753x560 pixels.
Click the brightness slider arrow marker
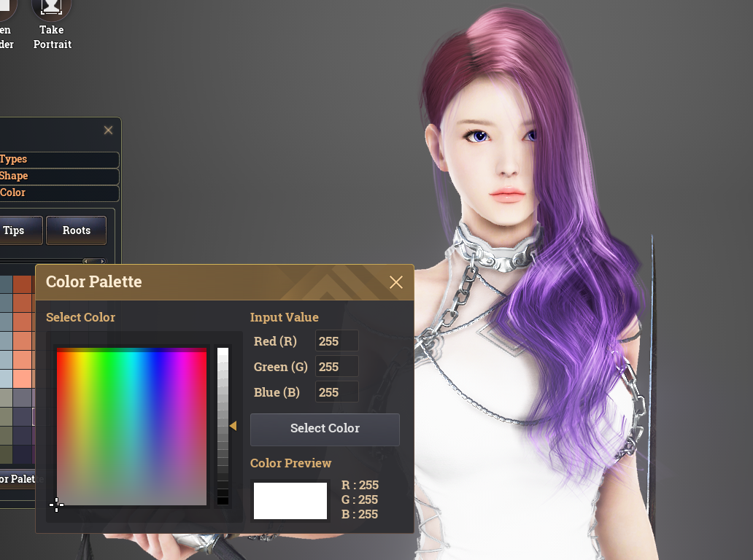tap(233, 426)
